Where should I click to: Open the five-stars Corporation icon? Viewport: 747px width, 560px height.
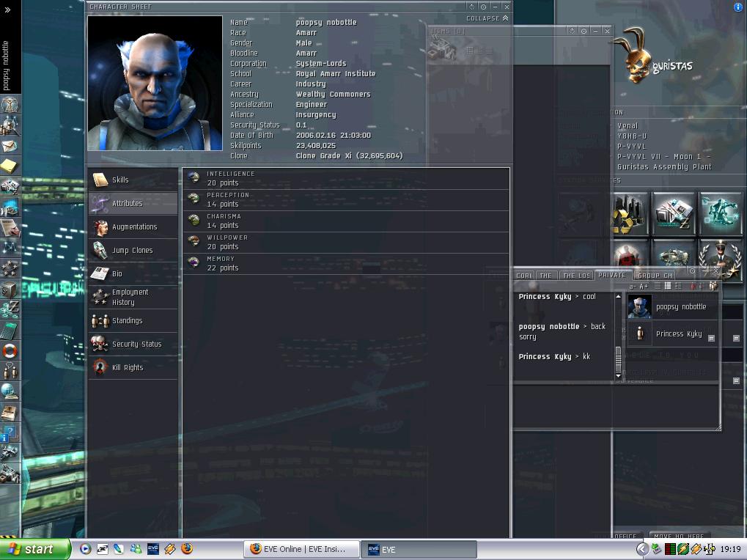[x=10, y=268]
